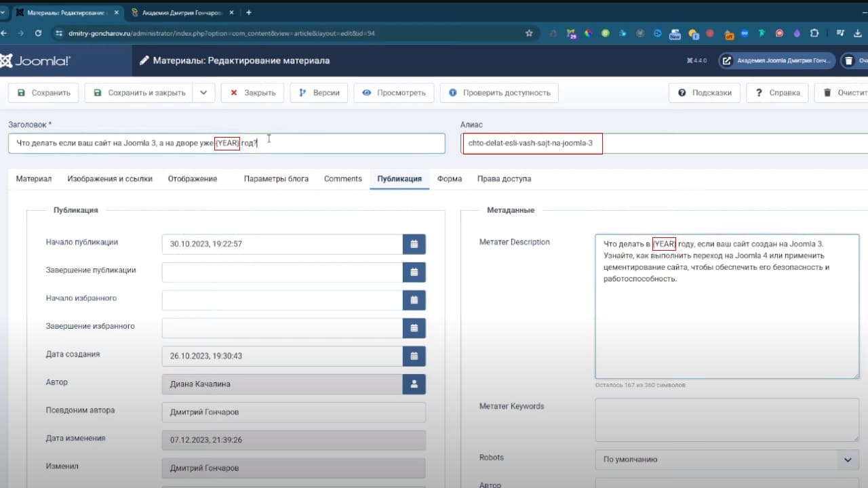The width and height of the screenshot is (868, 488).
Task: Expand the Сохранить и закрыть dropdown arrow
Action: pyautogui.click(x=203, y=93)
